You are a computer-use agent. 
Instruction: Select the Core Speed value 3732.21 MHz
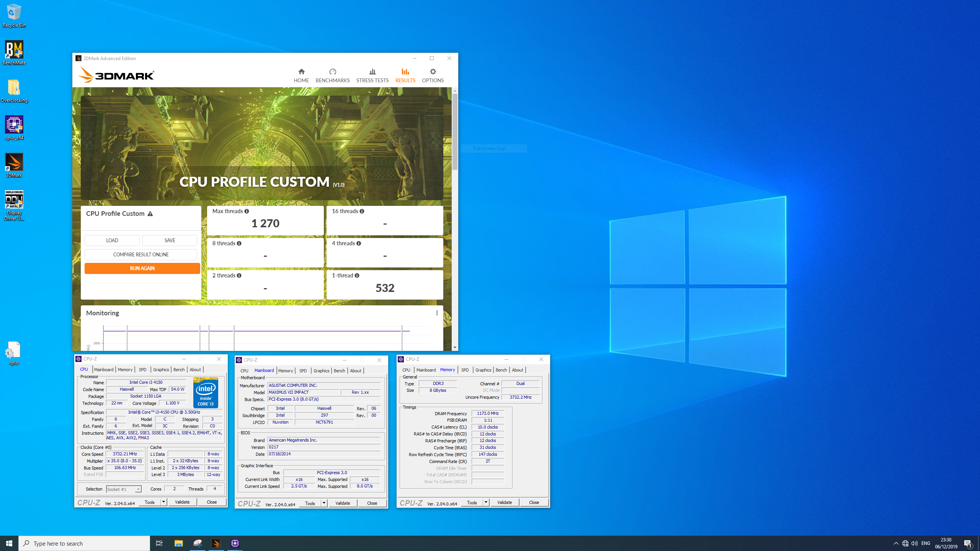tap(125, 454)
